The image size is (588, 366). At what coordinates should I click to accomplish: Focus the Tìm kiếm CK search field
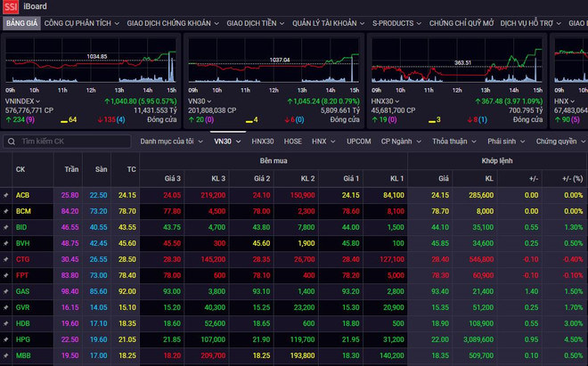[67, 142]
